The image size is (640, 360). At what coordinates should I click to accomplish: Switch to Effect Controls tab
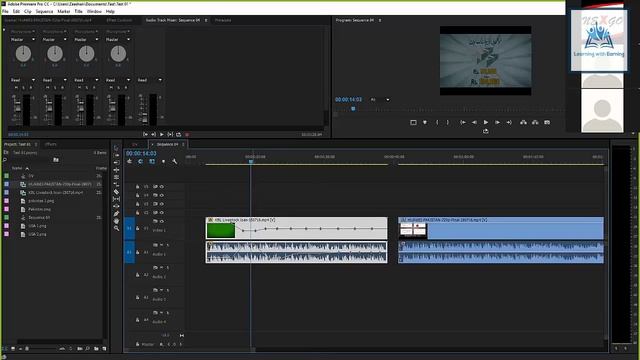[x=119, y=20]
